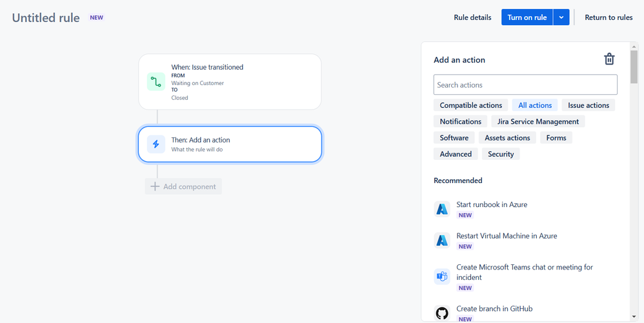Click the Recommended heading

(458, 181)
